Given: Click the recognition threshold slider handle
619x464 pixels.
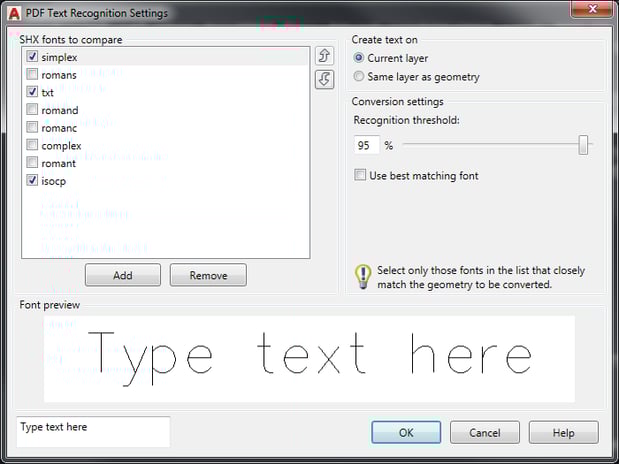Looking at the screenshot, I should click(583, 145).
